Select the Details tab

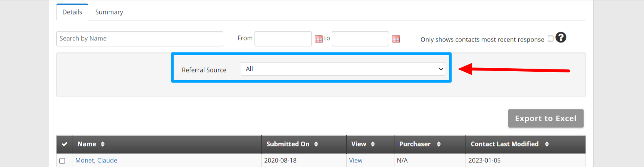coord(72,12)
